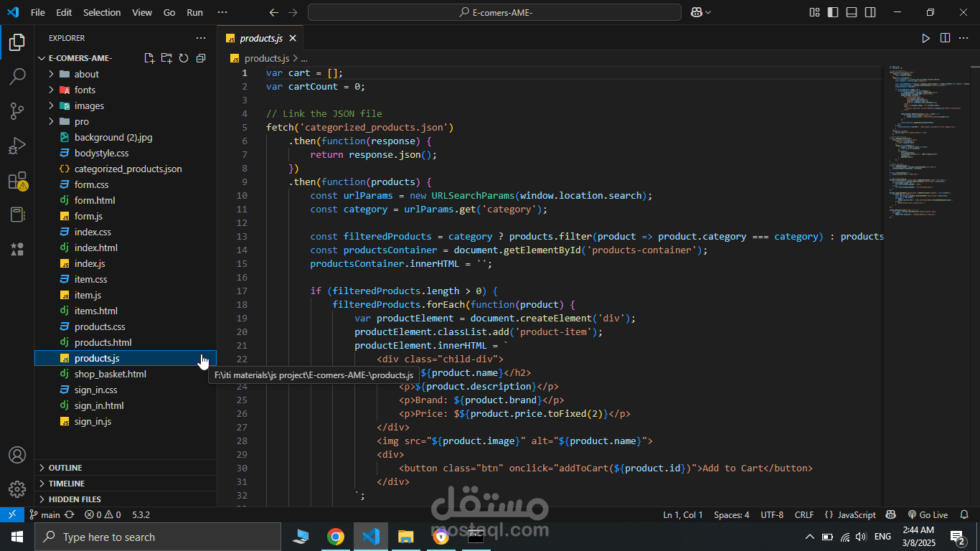This screenshot has width=980, height=551.
Task: Expand the OUTLINE section
Action: (126, 468)
